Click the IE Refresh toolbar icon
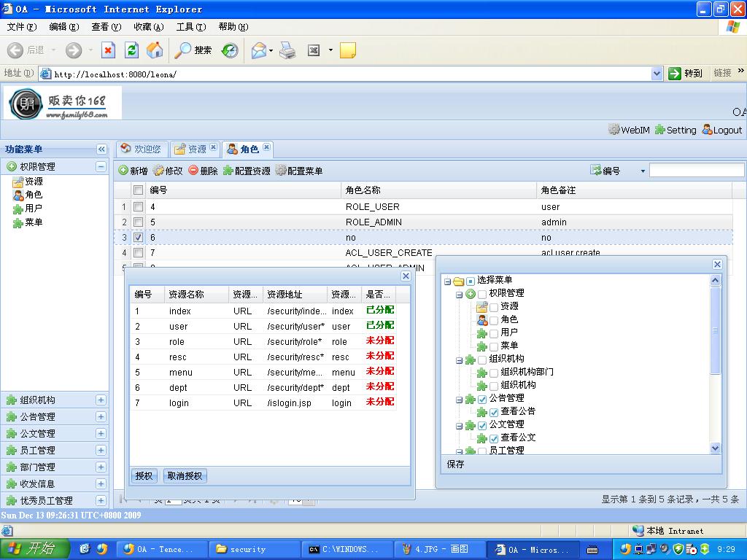This screenshot has height=560, width=747. coord(131,50)
